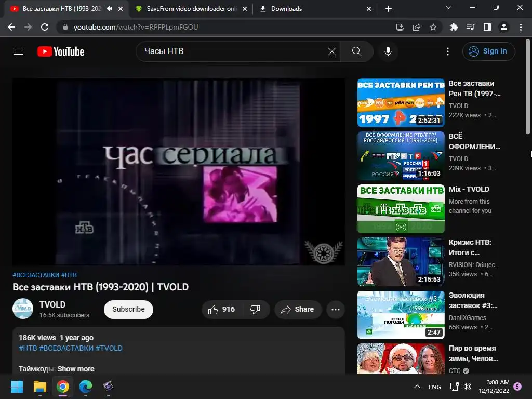Open Все заставки Рен ТВ thumbnail

click(x=401, y=103)
